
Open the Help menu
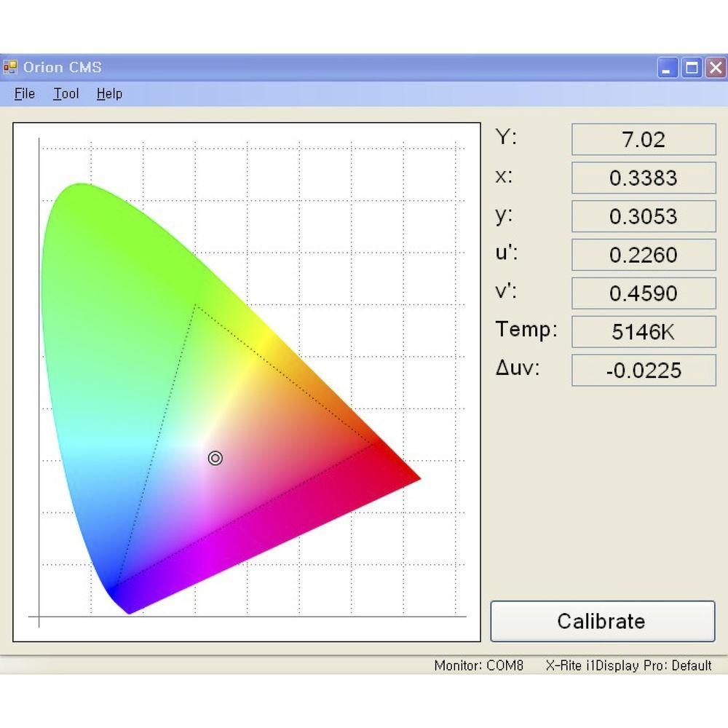[108, 93]
